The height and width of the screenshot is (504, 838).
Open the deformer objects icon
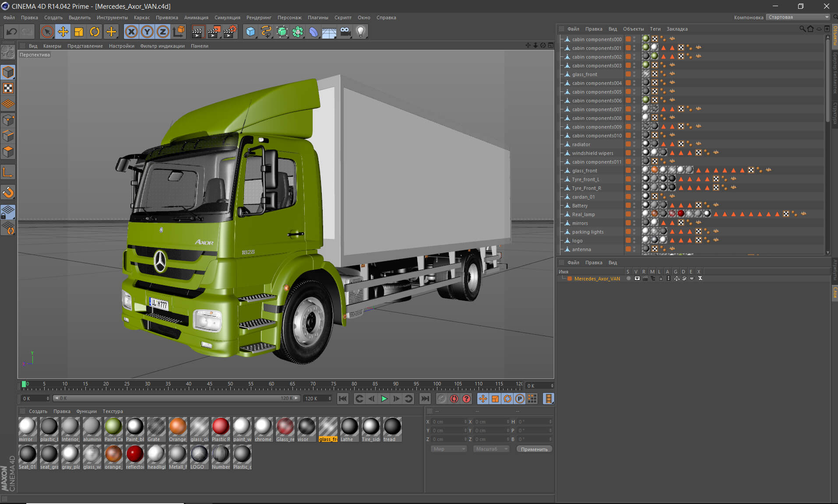(313, 31)
